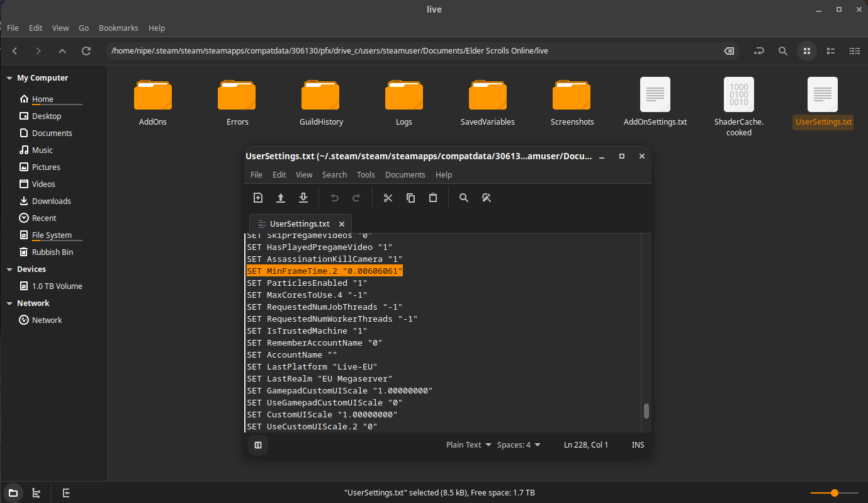
Task: Open Find and Replace tool
Action: (x=486, y=198)
